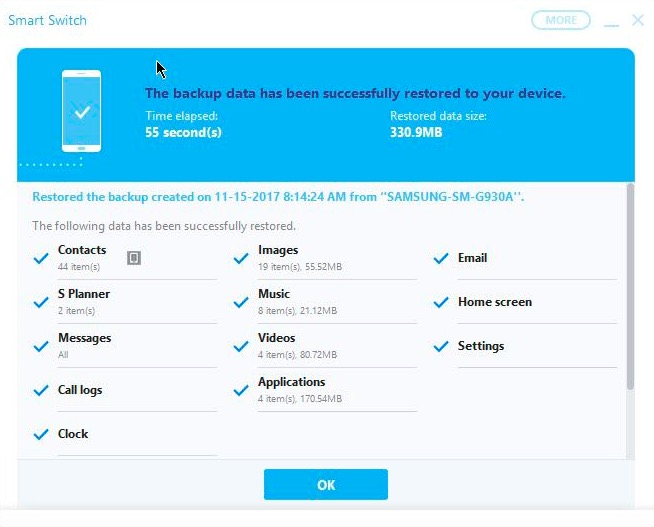Click the restored items list scrollbar
Viewport: 654px width, 527px height.
click(630, 287)
